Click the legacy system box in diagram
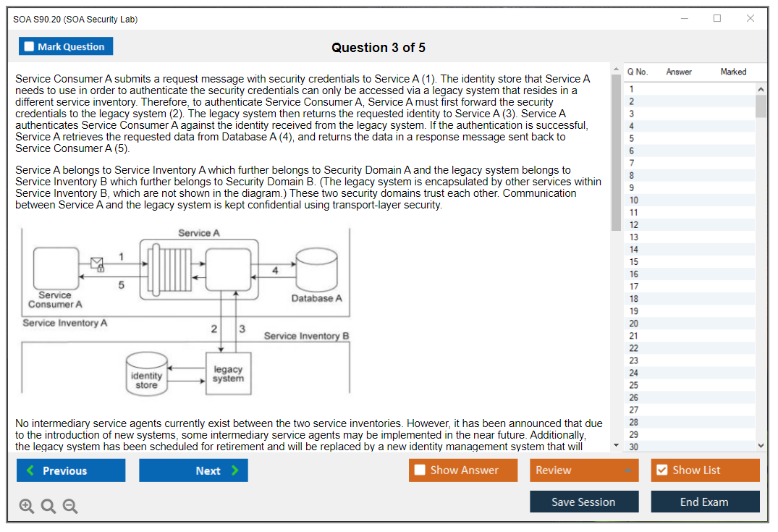778x532 pixels. tap(228, 373)
